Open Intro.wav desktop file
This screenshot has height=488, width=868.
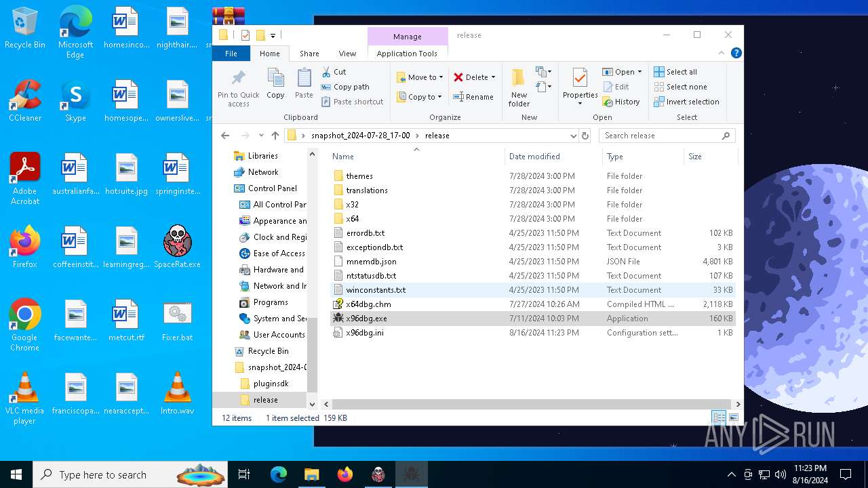point(177,393)
